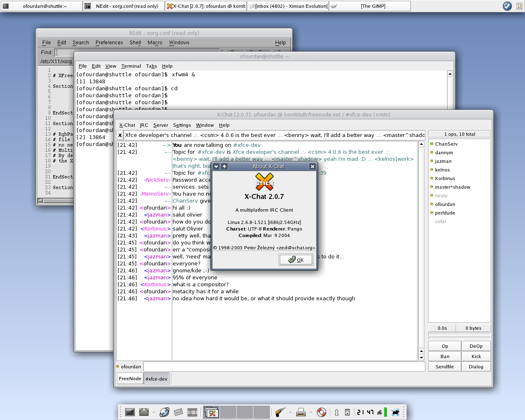525x420 pixels.
Task: Roll up the About X-Chat dialog
Action: 224,167
